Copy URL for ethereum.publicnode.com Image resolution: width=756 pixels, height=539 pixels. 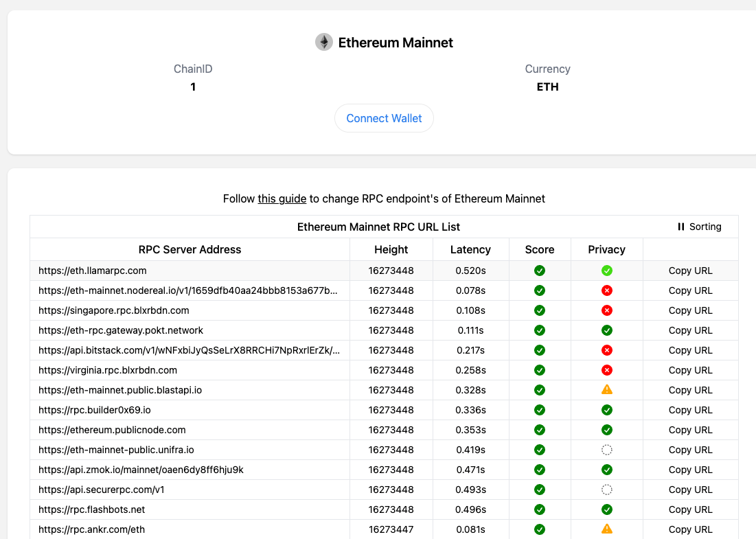(x=691, y=430)
